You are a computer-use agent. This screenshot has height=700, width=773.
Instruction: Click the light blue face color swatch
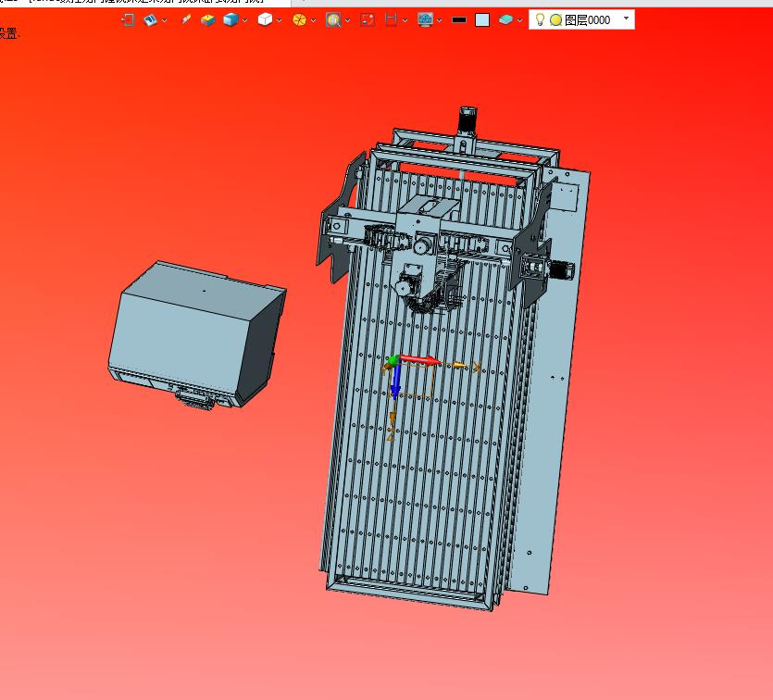click(x=482, y=19)
